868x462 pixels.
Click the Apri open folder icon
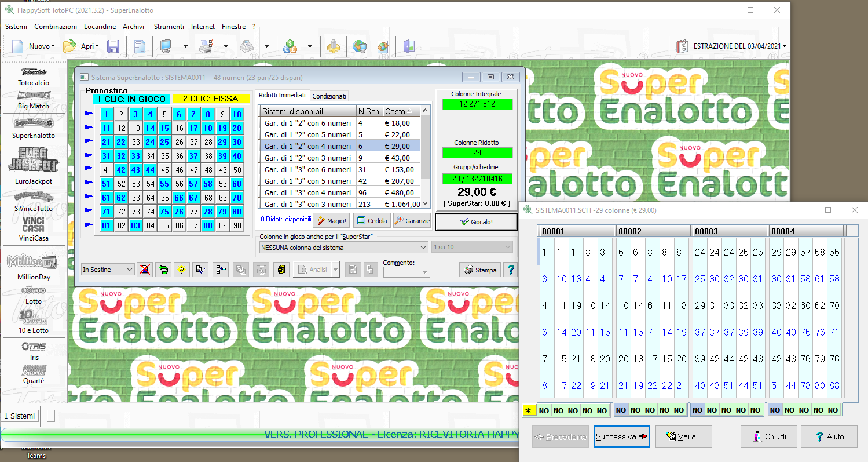(x=69, y=46)
